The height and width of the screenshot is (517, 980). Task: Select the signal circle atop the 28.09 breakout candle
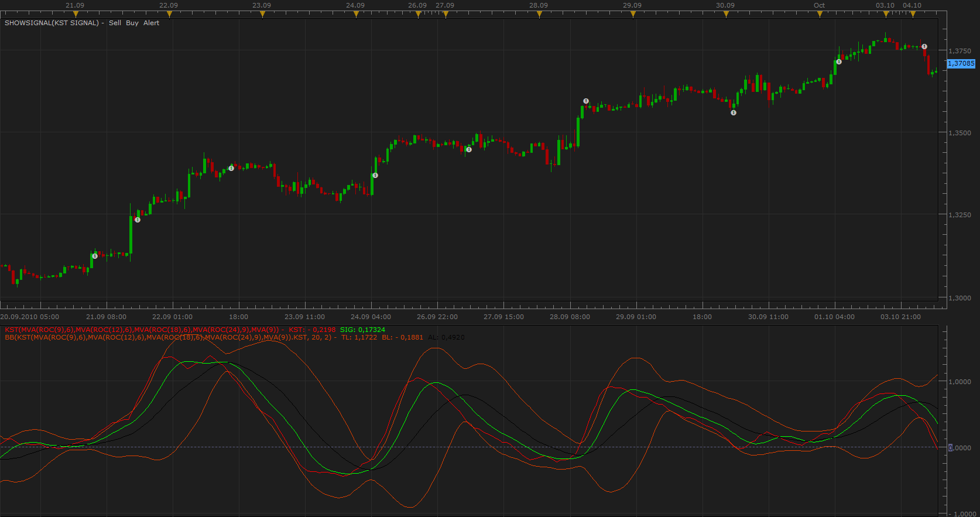coord(586,101)
